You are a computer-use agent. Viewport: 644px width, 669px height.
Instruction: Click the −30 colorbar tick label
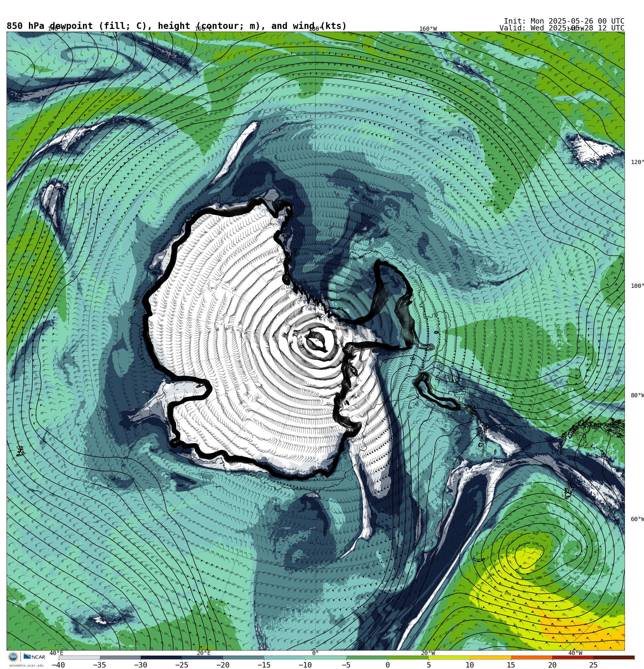pyautogui.click(x=140, y=665)
